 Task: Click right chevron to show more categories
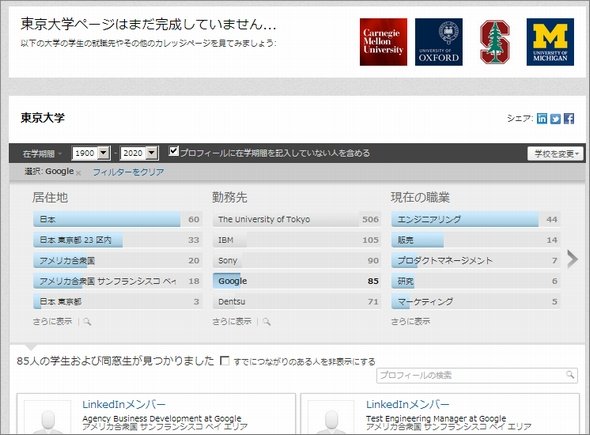point(572,259)
